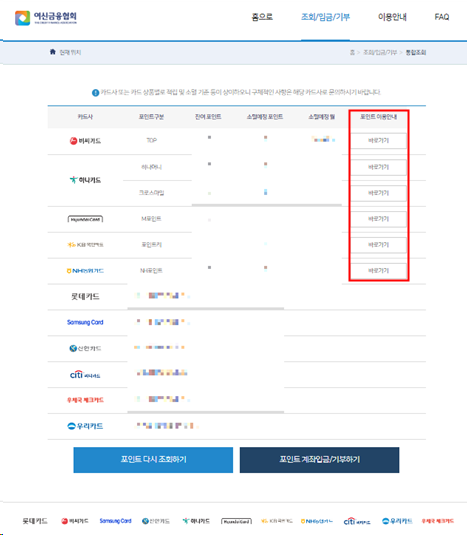Open the Samsung Card logo in the footer

click(115, 521)
